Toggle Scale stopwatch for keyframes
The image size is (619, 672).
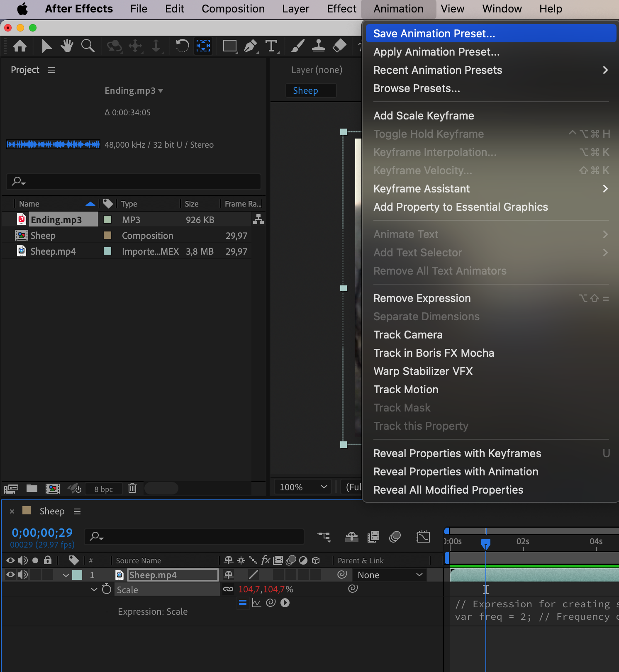point(107,589)
